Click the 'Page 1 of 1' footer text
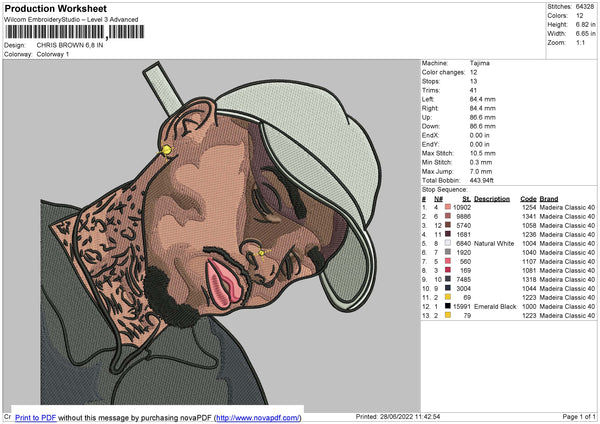Viewport: 600px width, 424px height. [x=579, y=416]
